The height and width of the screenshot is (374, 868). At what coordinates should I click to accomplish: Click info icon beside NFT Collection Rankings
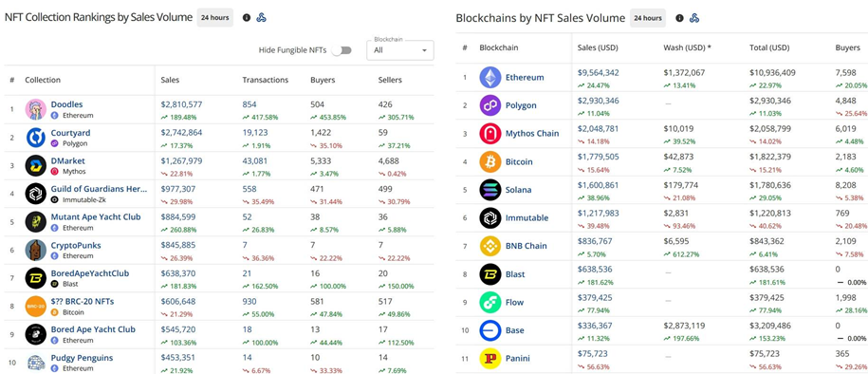pyautogui.click(x=247, y=18)
